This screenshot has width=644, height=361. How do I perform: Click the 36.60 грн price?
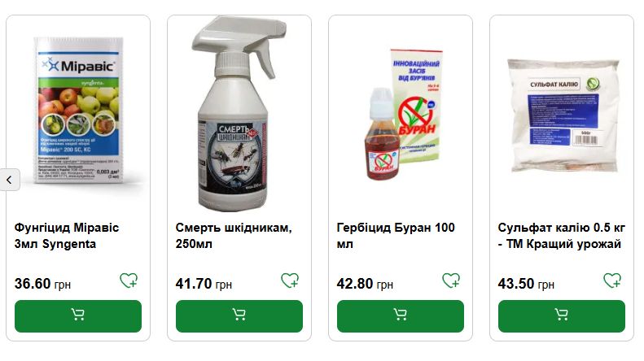pyautogui.click(x=42, y=284)
